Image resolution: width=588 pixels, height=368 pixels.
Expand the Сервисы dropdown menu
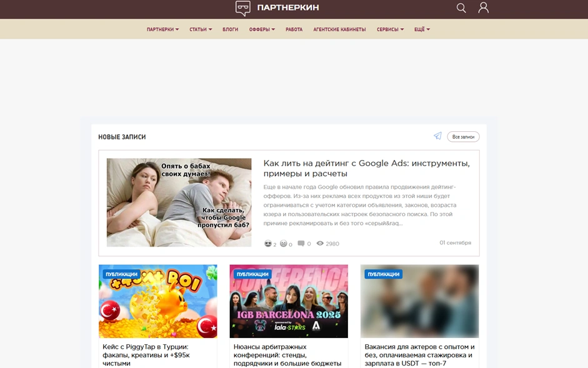[x=390, y=29]
